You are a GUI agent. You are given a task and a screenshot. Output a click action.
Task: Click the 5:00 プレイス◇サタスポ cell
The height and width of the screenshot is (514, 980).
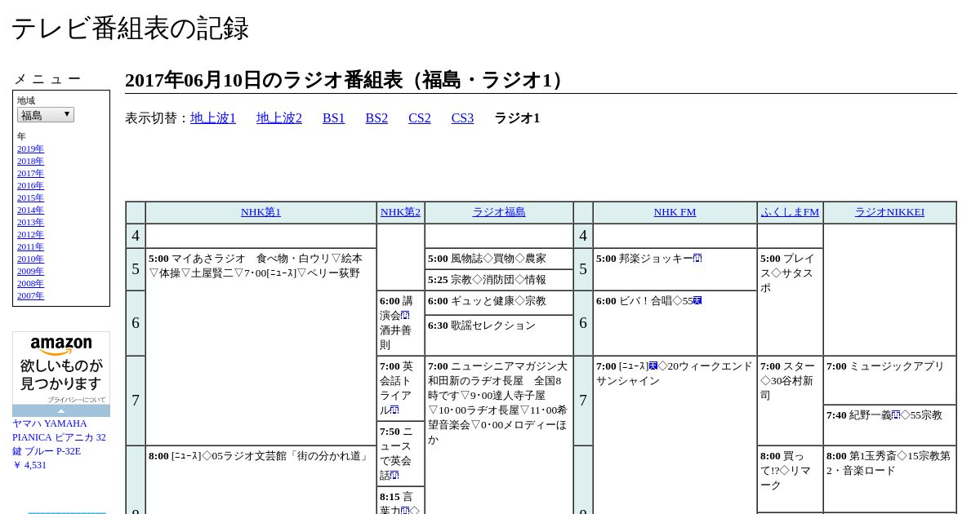(x=790, y=302)
